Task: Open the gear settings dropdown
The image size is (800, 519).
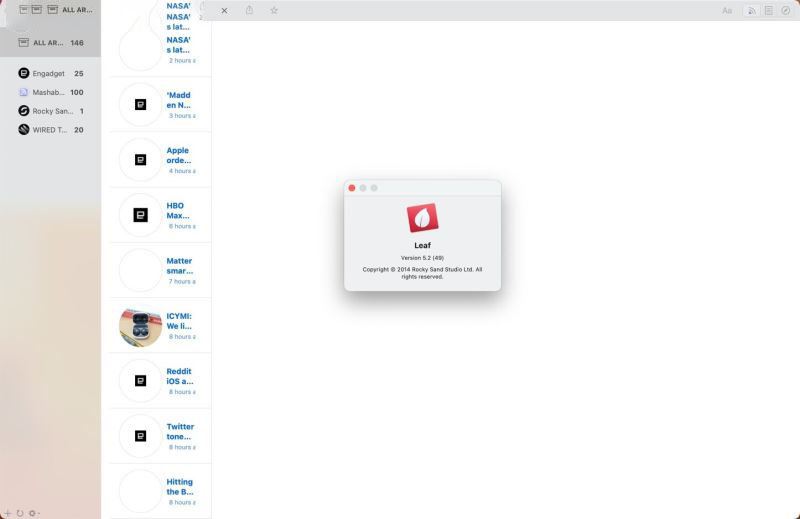Action: tap(34, 513)
